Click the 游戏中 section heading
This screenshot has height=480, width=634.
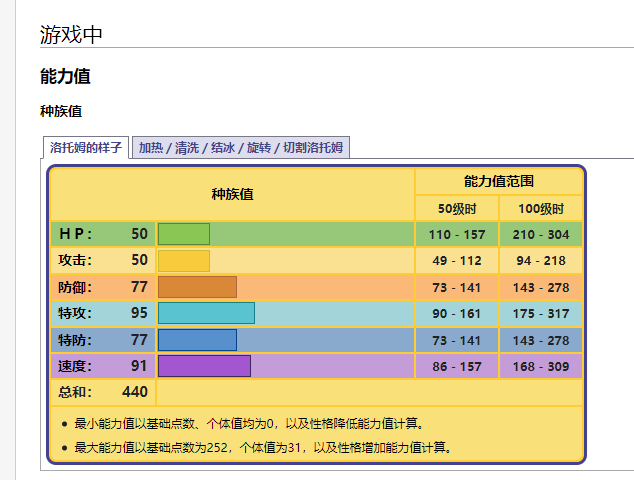[x=71, y=34]
